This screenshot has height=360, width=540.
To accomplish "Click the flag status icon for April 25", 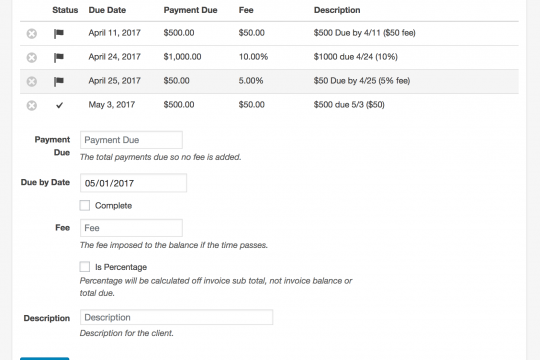I will (x=59, y=81).
